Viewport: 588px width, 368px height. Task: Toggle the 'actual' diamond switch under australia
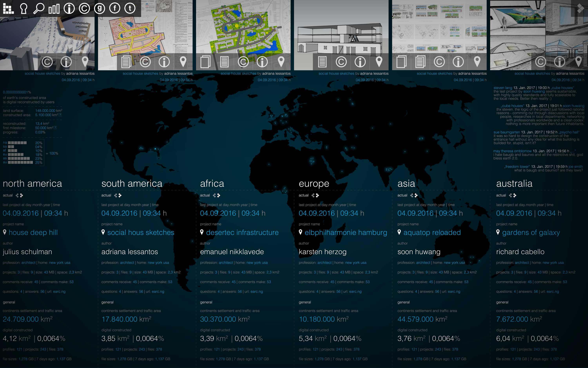coord(513,195)
